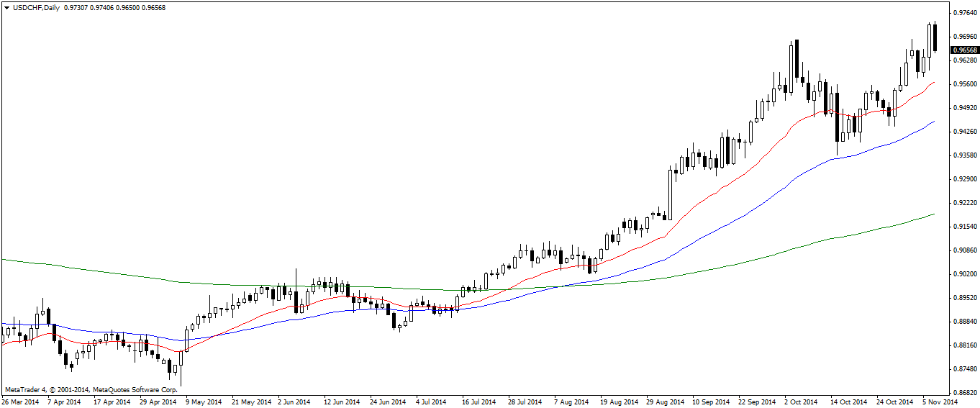The image size is (980, 408).
Task: Click the 12 Jun 2014 date label
Action: 342,402
